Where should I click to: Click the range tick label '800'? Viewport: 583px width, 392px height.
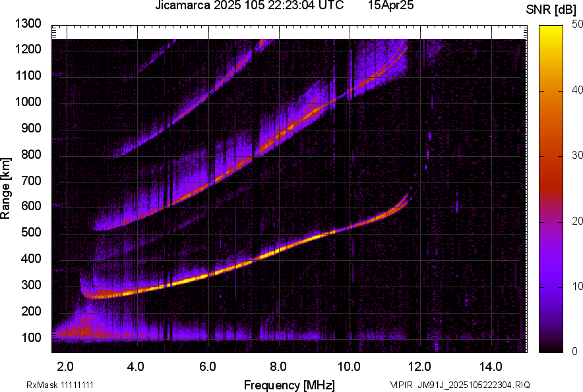pyautogui.click(x=31, y=154)
